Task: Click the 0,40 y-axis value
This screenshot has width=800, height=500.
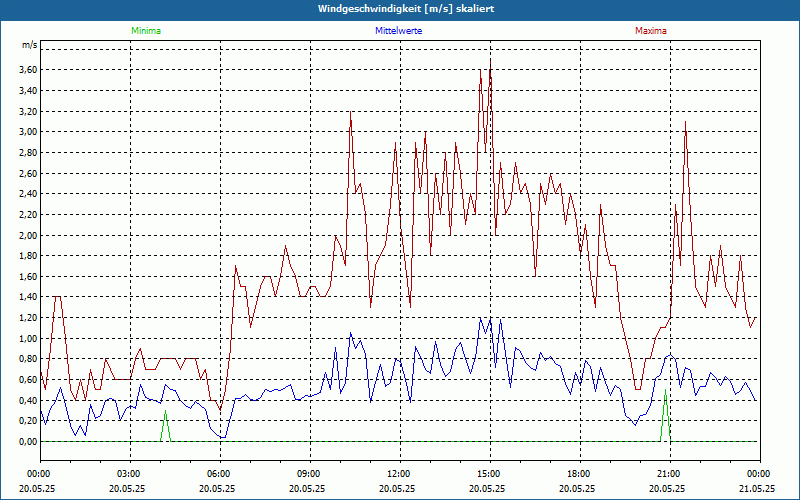Action: [29, 401]
